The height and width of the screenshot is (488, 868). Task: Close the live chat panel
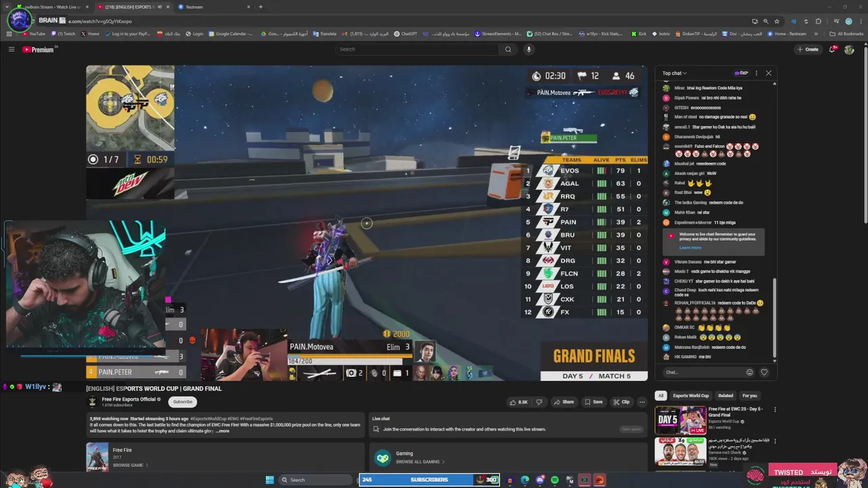point(768,73)
